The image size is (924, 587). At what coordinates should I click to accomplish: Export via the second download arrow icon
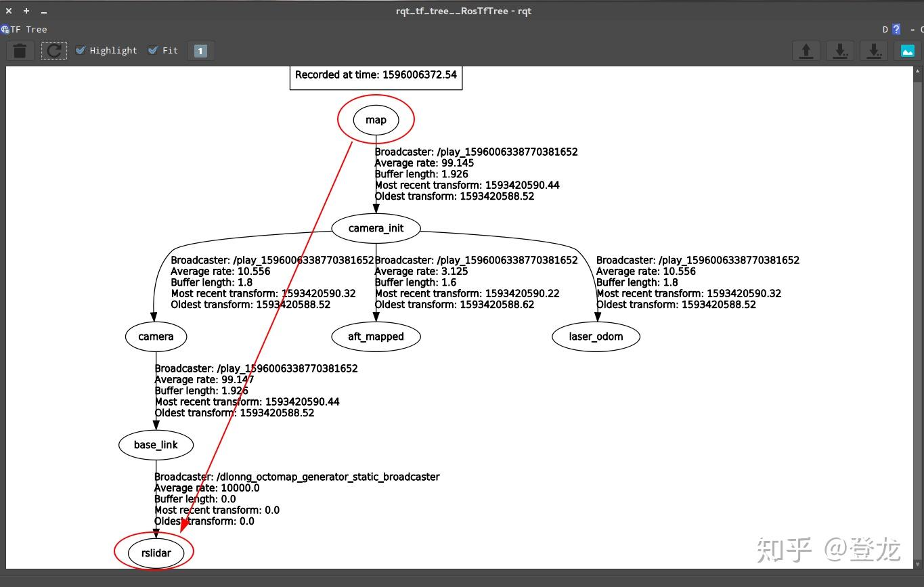[873, 50]
